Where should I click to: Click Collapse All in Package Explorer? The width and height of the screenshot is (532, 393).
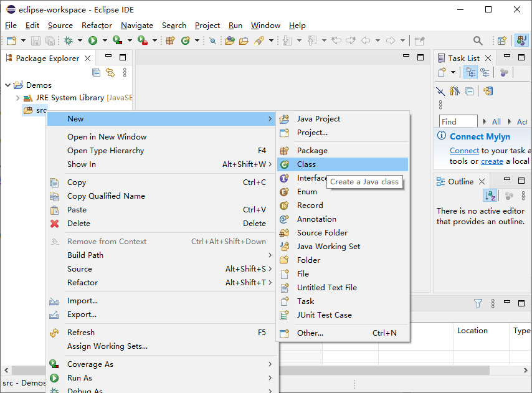click(x=97, y=73)
